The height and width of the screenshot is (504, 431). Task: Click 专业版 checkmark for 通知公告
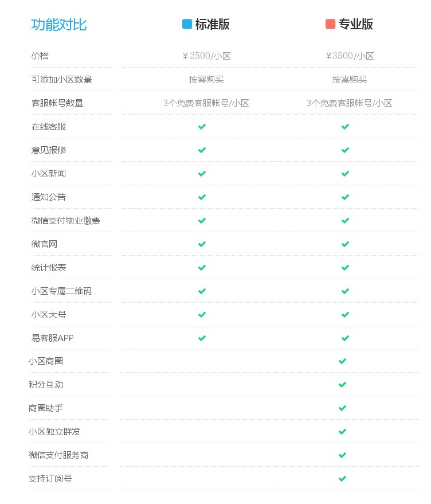tap(345, 197)
